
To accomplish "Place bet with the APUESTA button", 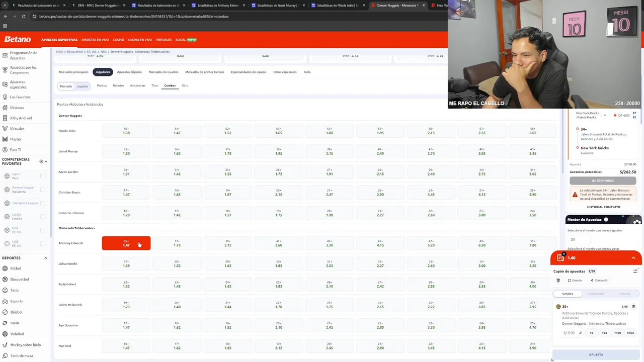I will tap(596, 354).
